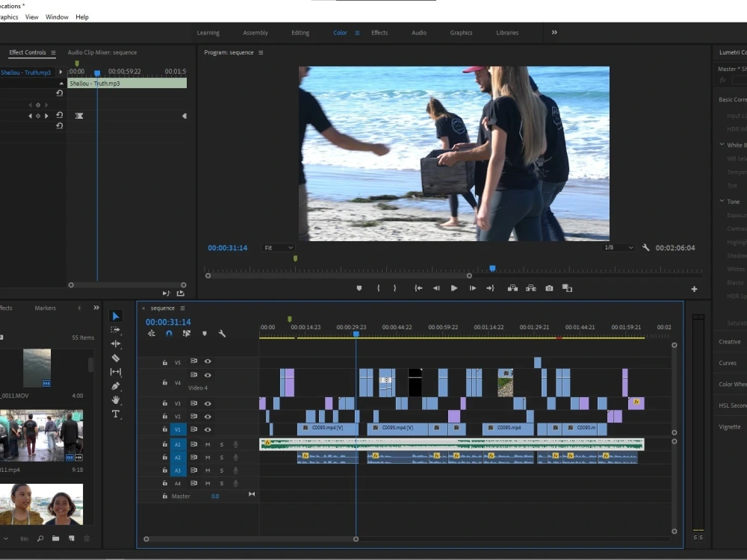Toggle A2 track targeting button
The image size is (747, 560).
(177, 458)
